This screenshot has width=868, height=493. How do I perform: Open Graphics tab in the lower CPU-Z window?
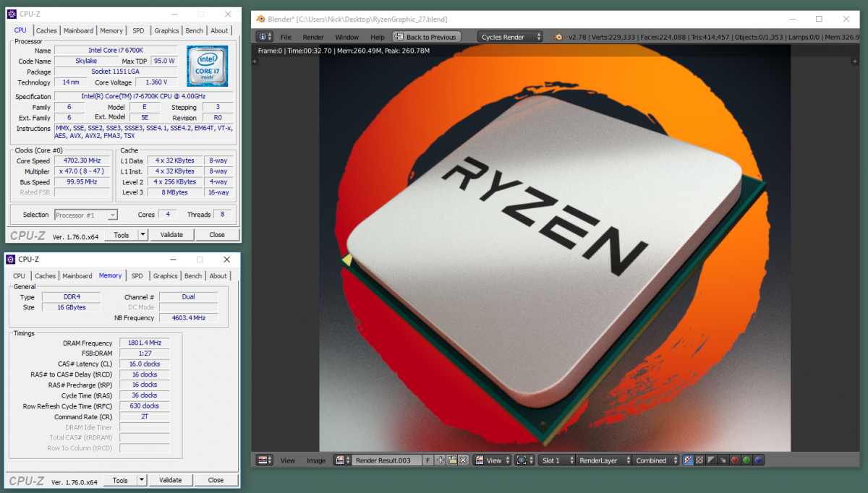[165, 276]
